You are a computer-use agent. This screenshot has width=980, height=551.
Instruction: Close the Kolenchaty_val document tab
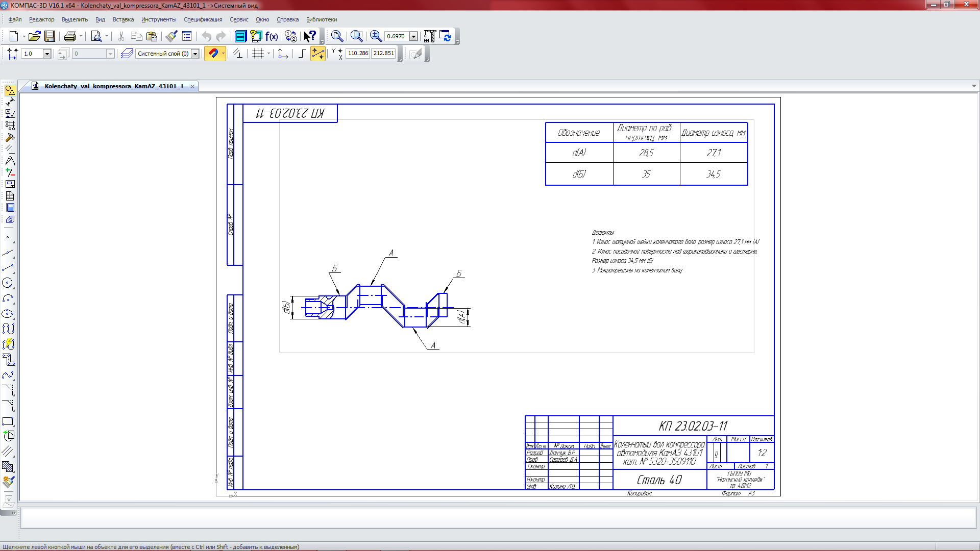192,87
